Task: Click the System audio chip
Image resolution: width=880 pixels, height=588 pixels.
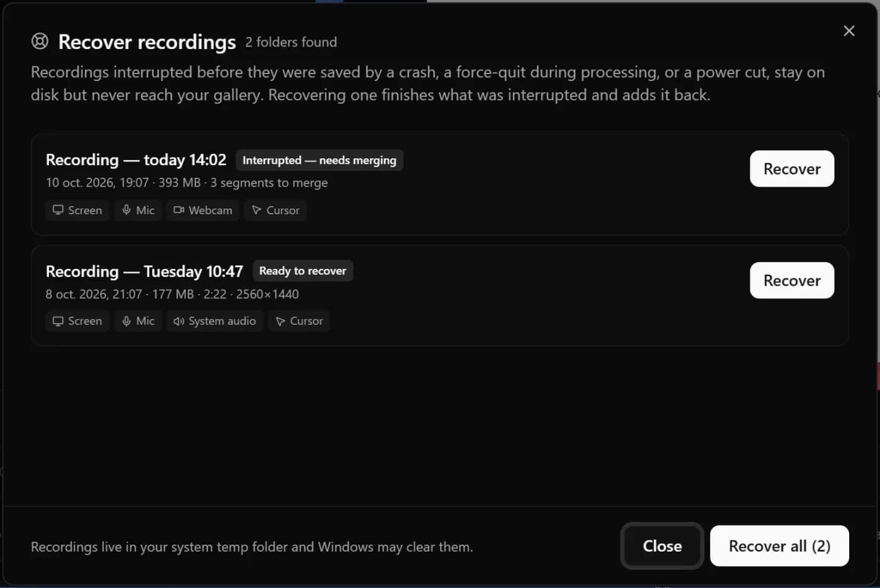Action: point(215,321)
